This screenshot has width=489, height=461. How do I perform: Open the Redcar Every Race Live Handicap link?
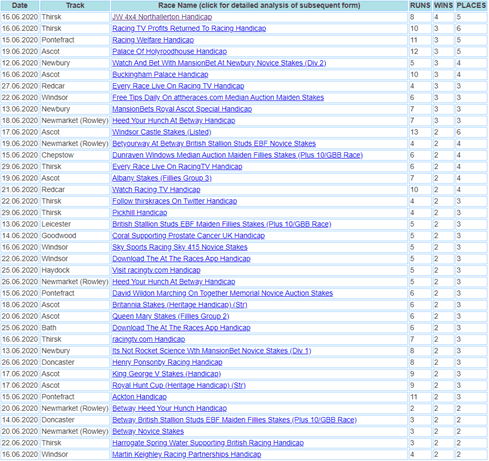pos(178,86)
